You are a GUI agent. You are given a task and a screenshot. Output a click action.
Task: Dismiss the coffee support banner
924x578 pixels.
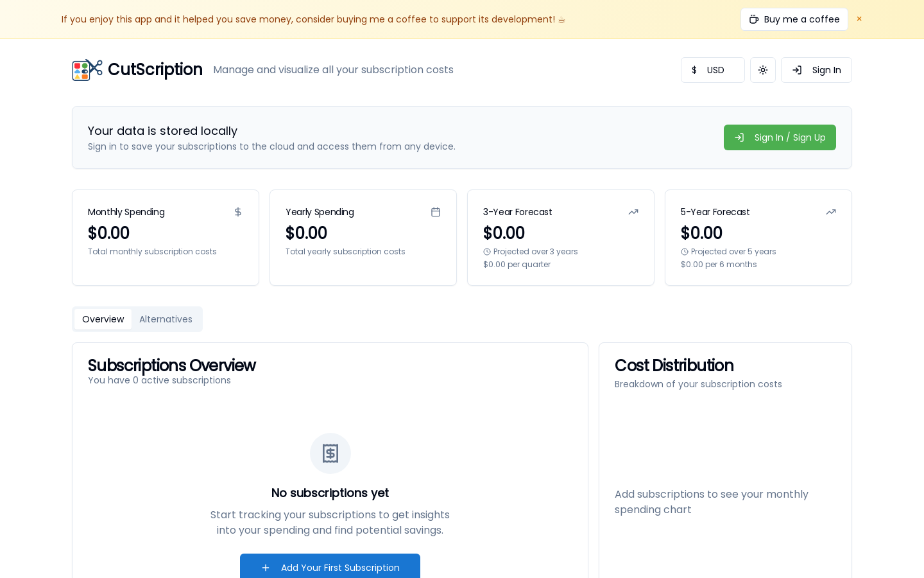pos(859,19)
